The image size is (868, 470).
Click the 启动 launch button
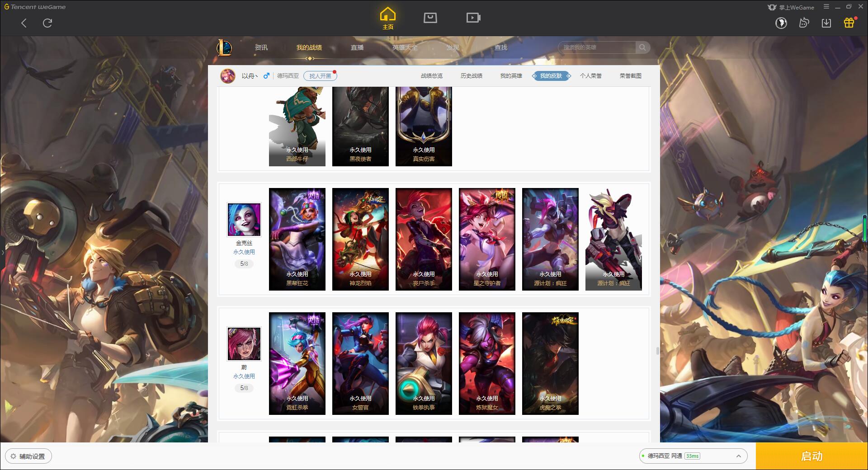[812, 456]
